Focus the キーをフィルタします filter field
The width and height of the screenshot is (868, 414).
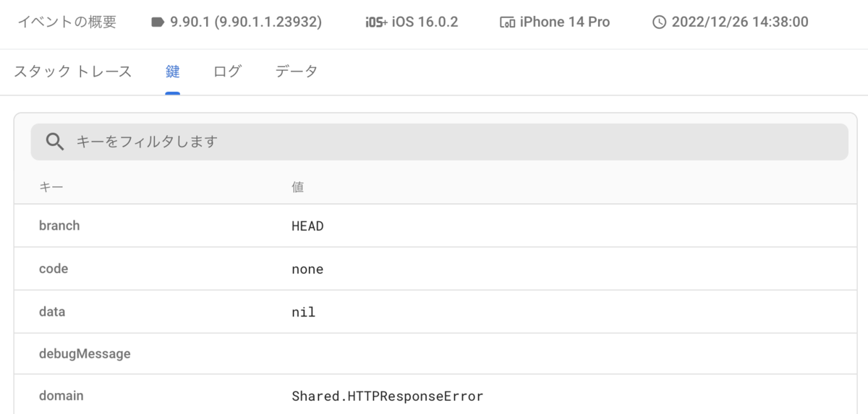pos(439,142)
